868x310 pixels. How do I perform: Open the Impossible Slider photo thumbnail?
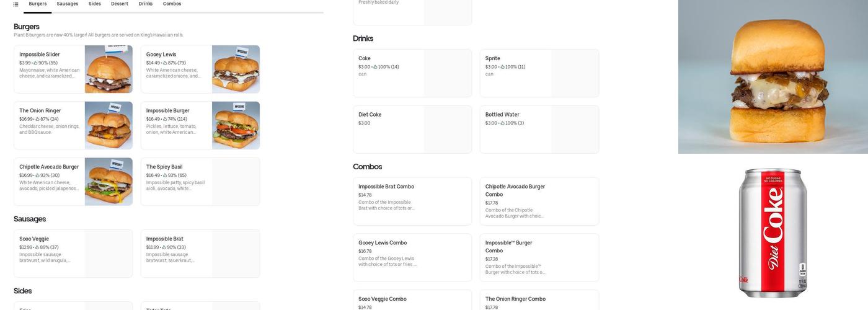pos(108,69)
